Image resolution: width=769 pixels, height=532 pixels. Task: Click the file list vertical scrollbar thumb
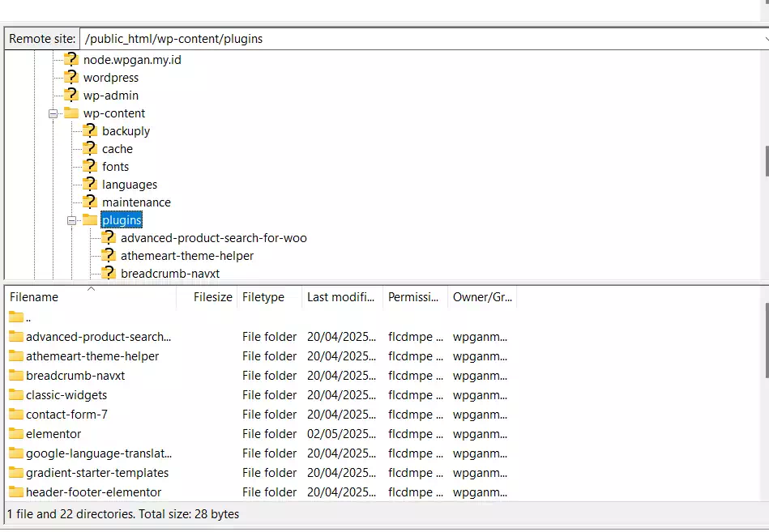tap(767, 340)
